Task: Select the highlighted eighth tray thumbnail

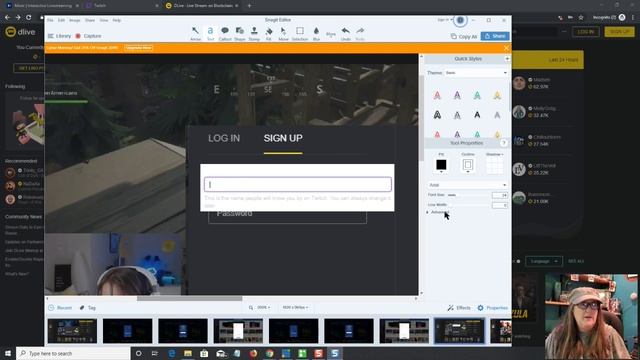Action: [459, 331]
